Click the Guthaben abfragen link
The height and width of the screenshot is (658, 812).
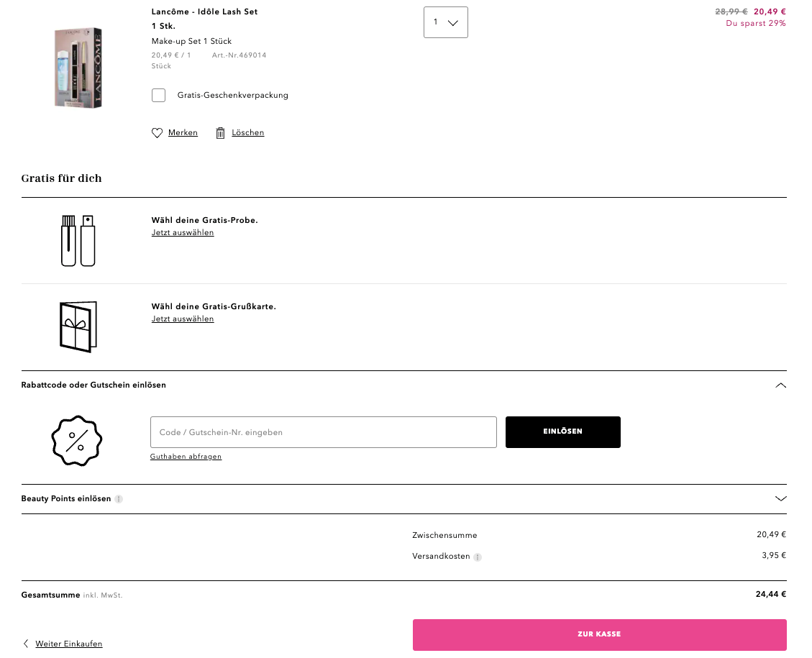(186, 457)
